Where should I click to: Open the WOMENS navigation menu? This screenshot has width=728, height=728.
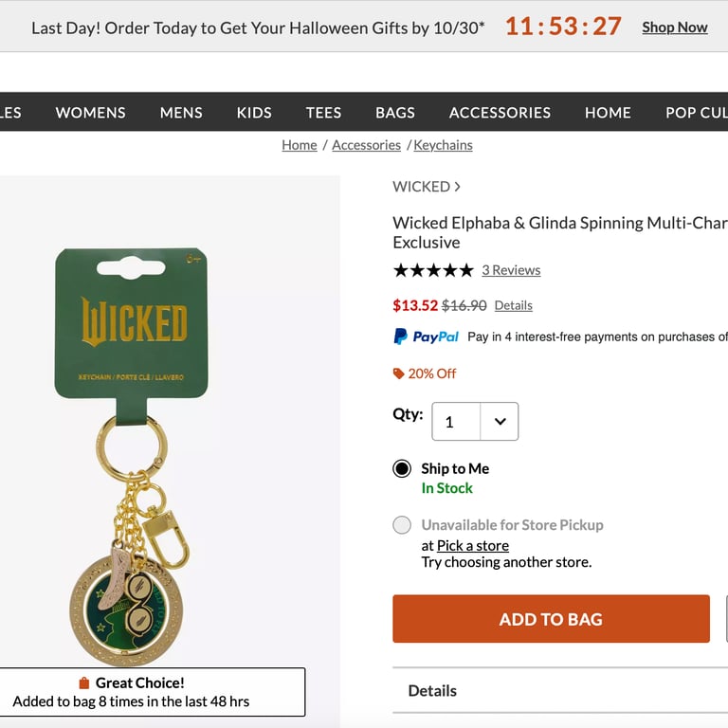tap(90, 112)
